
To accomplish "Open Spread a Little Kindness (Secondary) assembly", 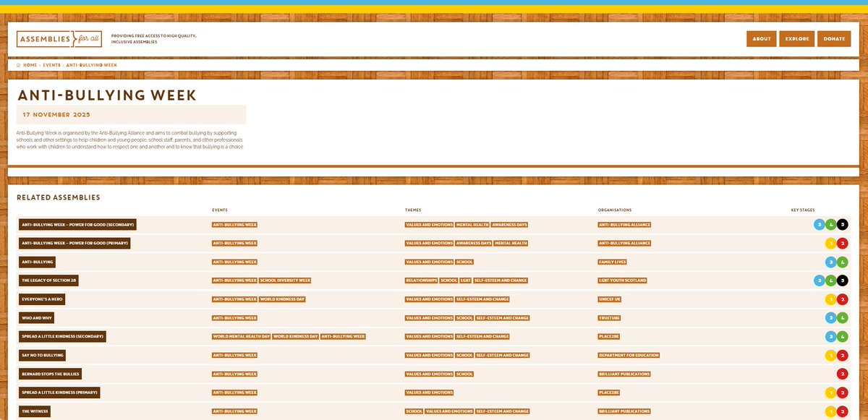I will (x=64, y=336).
